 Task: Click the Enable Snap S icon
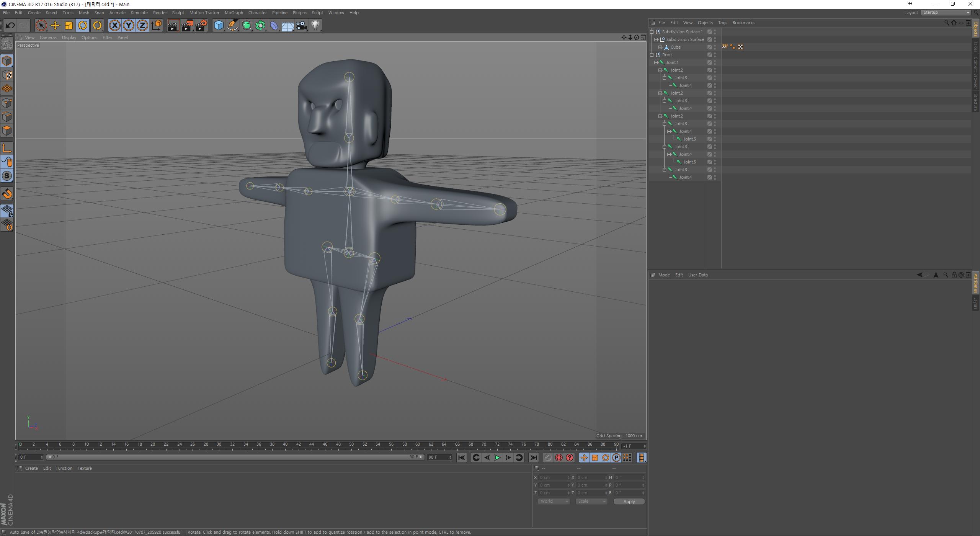(7, 176)
